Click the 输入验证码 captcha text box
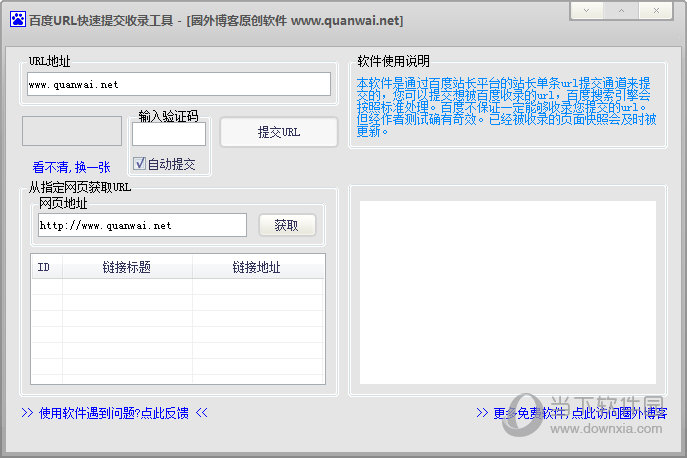 [x=169, y=134]
